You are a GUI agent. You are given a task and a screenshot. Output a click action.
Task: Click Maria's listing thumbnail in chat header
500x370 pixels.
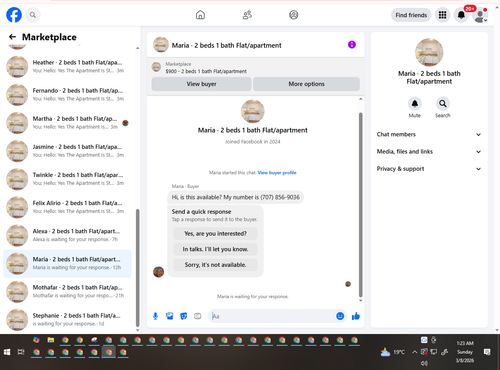point(161,45)
